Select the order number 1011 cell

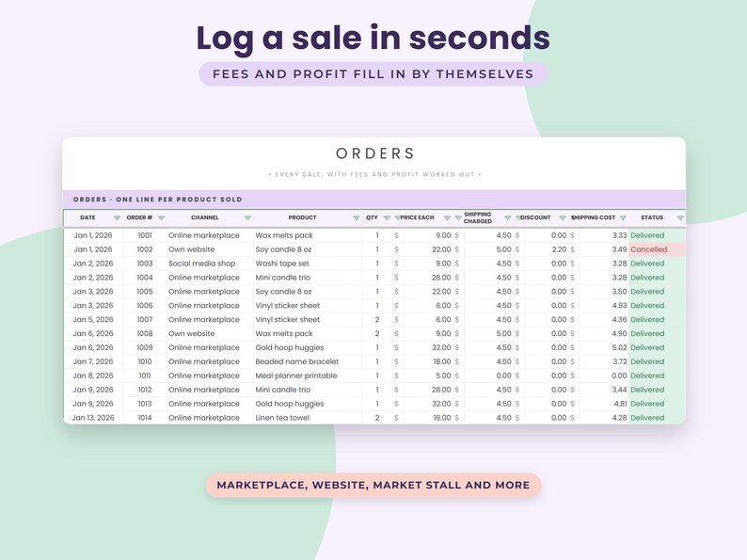[x=145, y=376]
